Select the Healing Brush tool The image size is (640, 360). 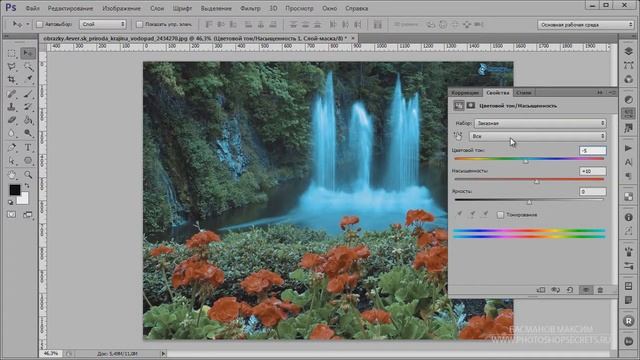click(x=12, y=94)
